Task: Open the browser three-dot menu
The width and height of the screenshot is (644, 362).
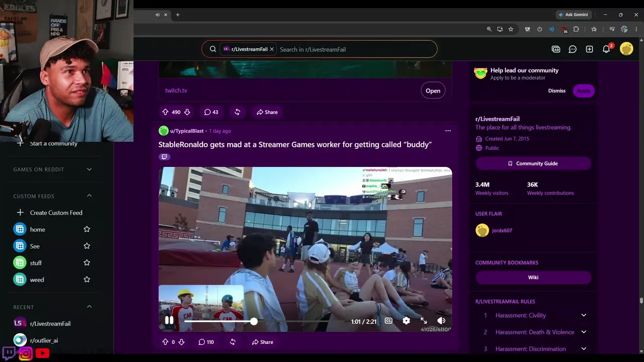Action: tap(636, 29)
